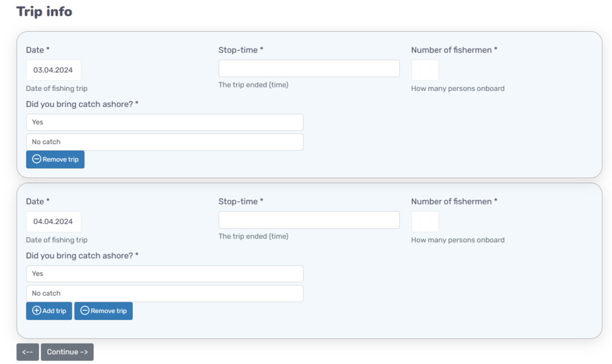Image resolution: width=612 pixels, height=364 pixels.
Task: Click the first trip's Number of fishermen box
Action: (424, 70)
